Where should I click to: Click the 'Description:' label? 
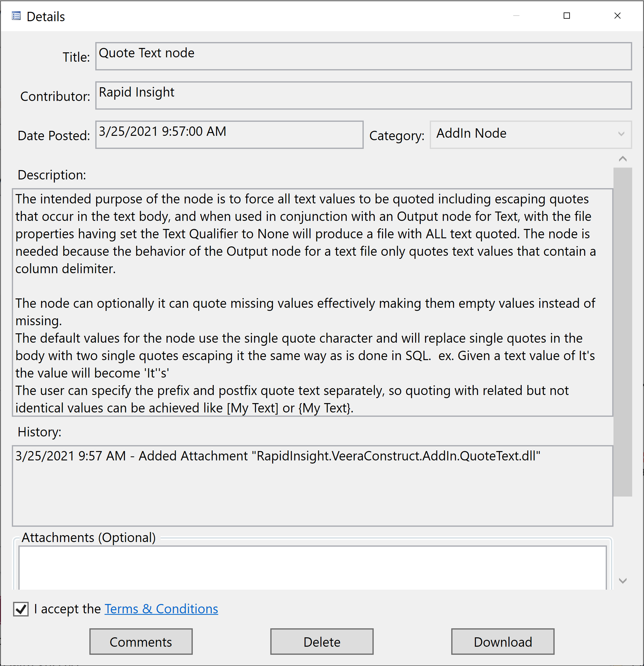(52, 175)
